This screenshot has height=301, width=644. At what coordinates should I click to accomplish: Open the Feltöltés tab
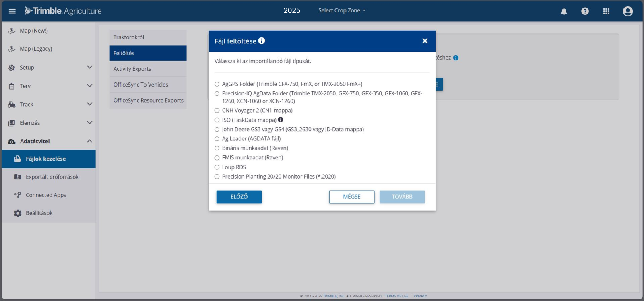point(148,53)
